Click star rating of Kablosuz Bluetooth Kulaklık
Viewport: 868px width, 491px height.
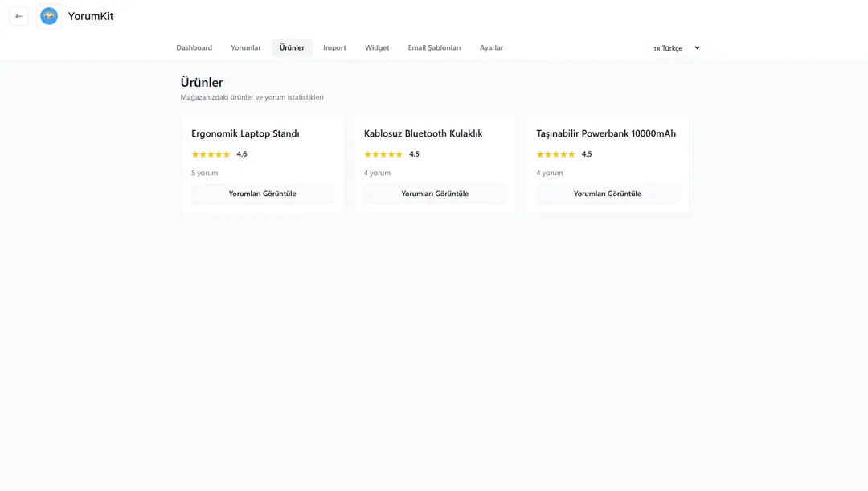383,154
